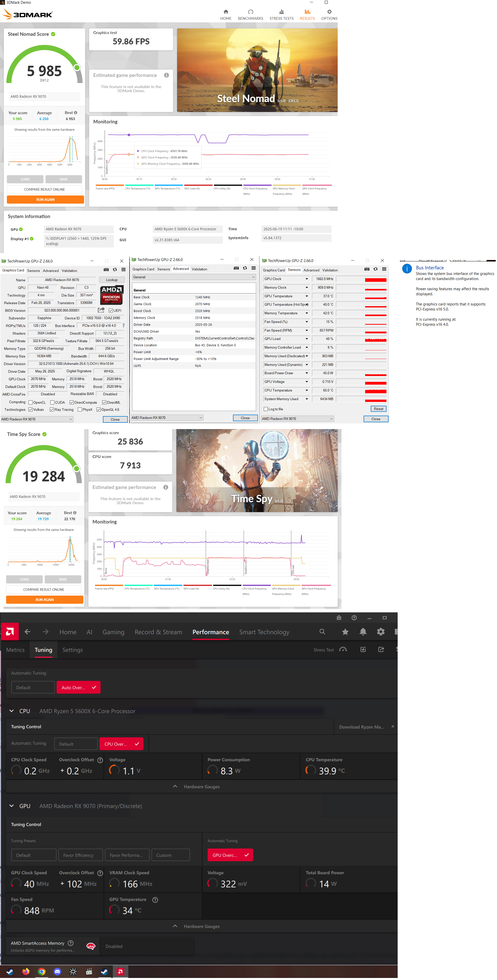Show info for Estimated game performance under Steel Nomad
This screenshot has height=980, width=497.
(166, 75)
